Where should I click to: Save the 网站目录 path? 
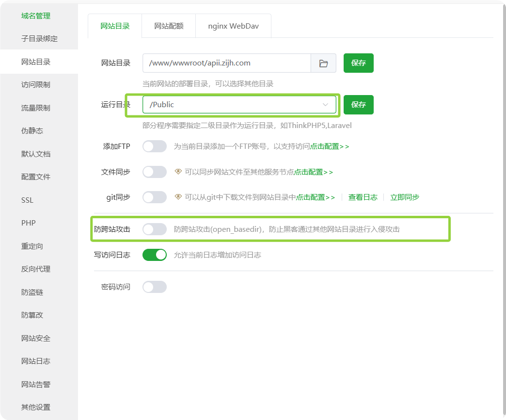[x=358, y=63]
